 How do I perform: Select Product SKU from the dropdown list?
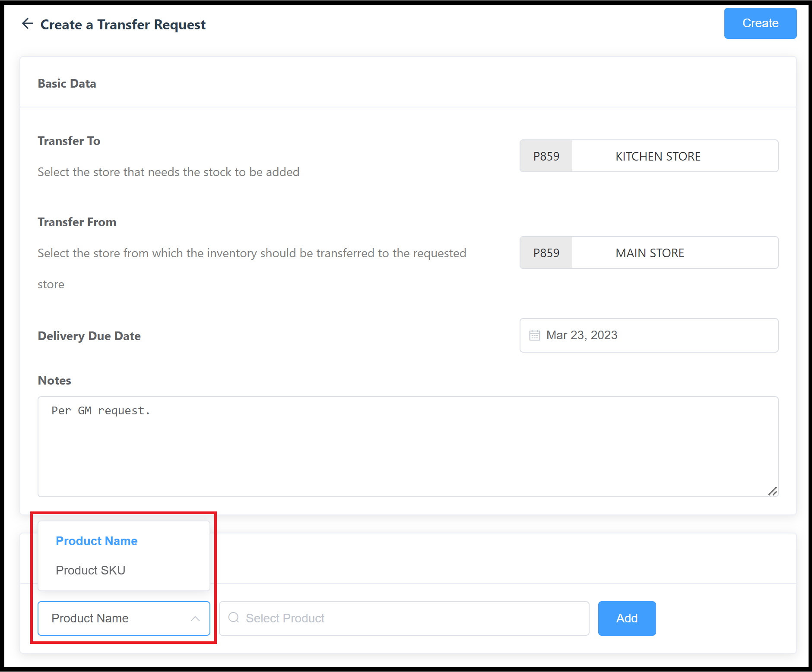click(90, 570)
